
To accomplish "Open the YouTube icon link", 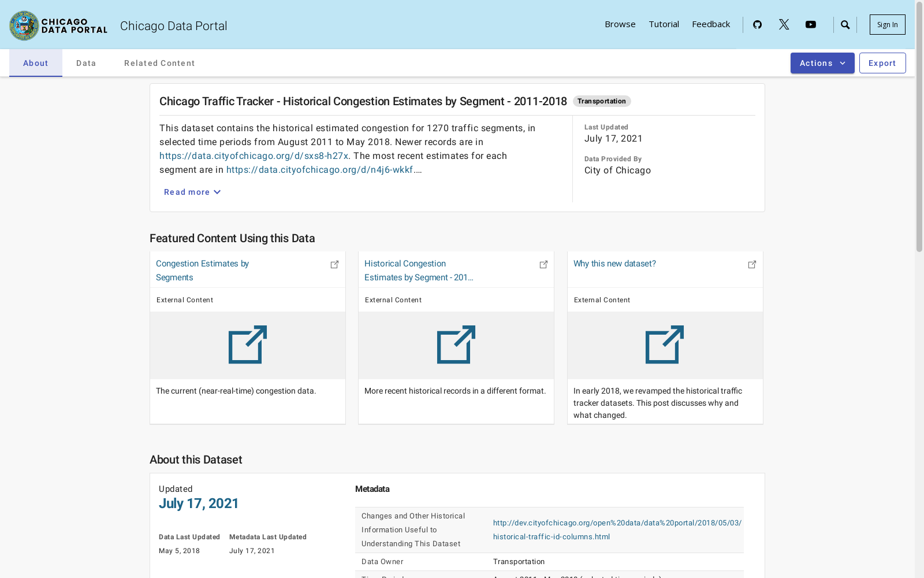I will pos(811,24).
